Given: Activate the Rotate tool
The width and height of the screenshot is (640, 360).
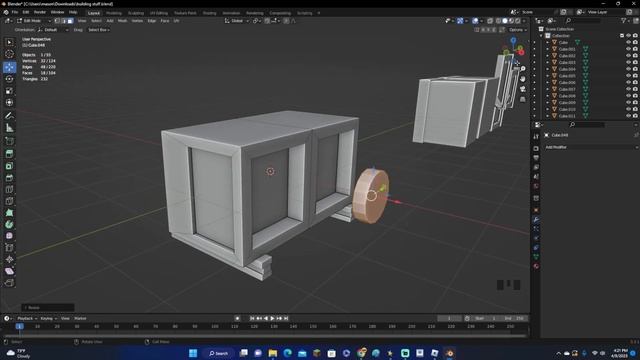Looking at the screenshot, I should point(9,79).
